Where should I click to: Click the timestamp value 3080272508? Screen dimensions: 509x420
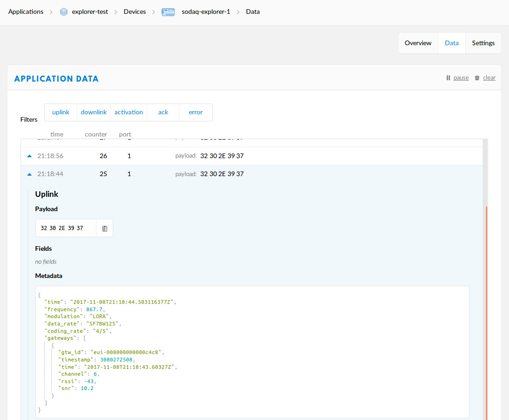116,360
